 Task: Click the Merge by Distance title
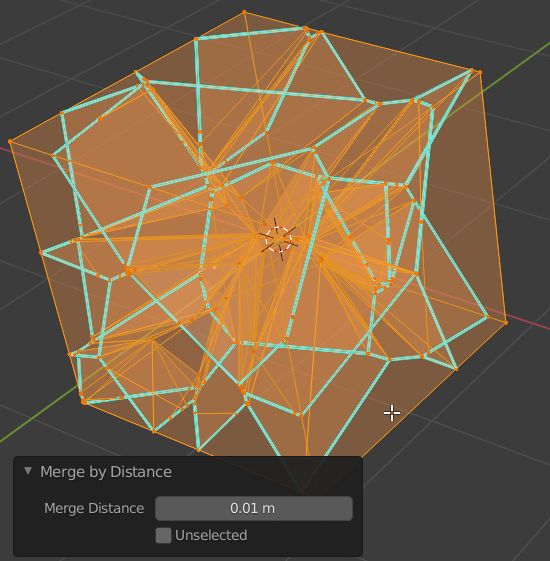(106, 472)
